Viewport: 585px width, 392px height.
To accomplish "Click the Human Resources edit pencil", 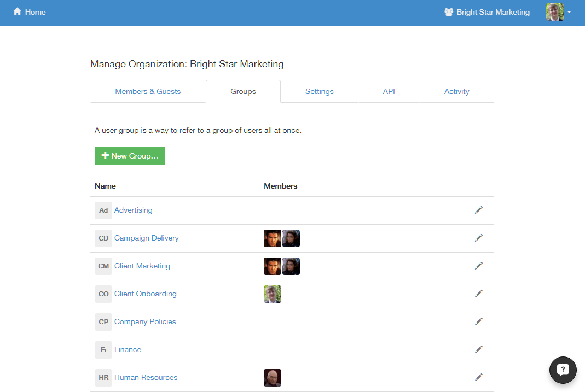I will tap(479, 377).
